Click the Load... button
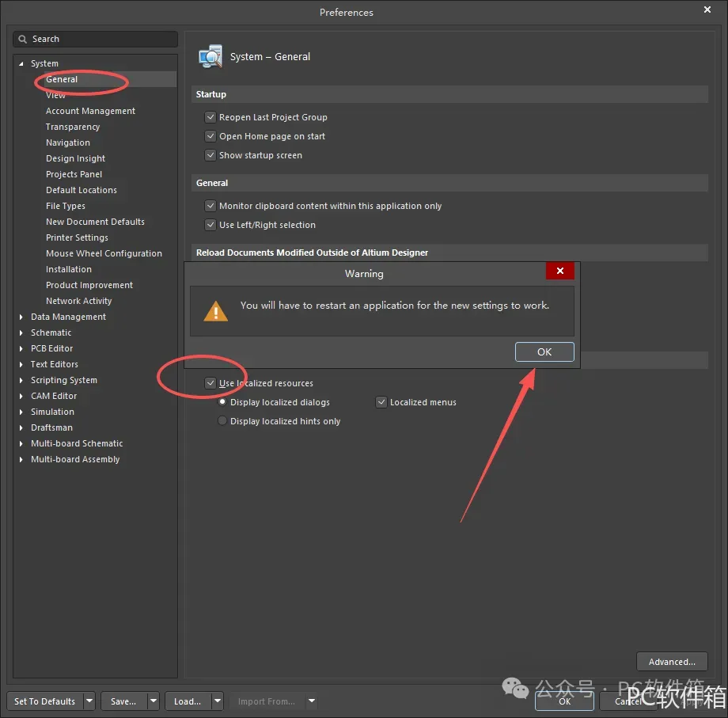728x718 pixels. tap(188, 701)
